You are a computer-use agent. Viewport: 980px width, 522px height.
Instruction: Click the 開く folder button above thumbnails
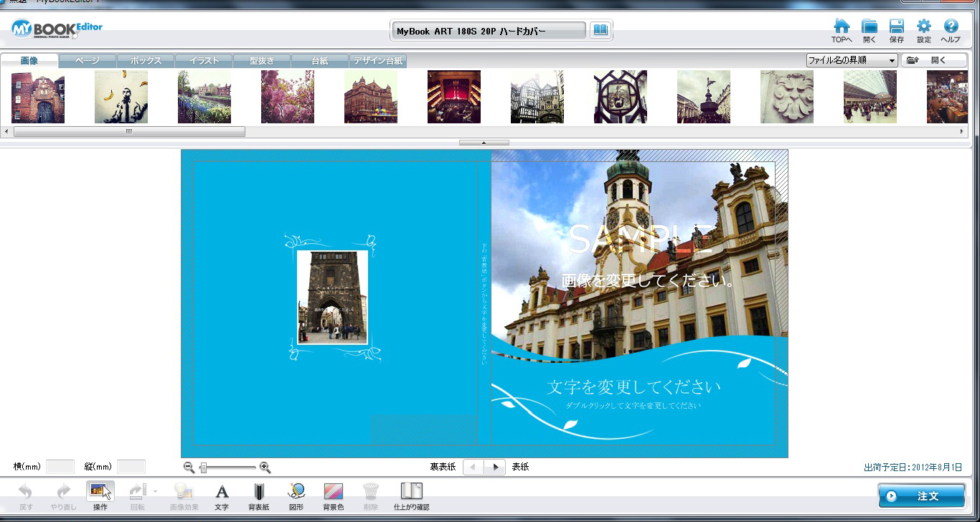coord(933,61)
